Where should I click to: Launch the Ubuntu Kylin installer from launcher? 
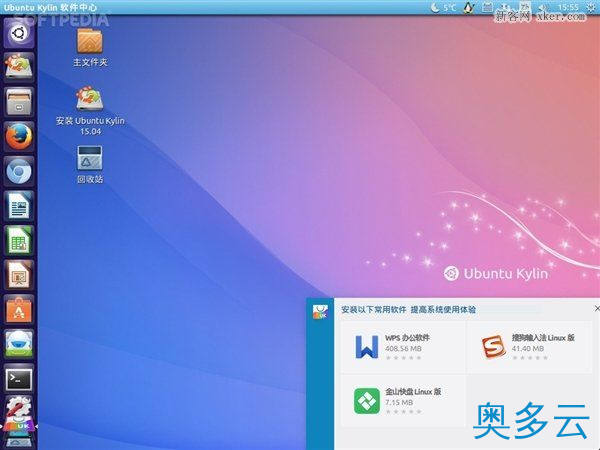coord(18,67)
